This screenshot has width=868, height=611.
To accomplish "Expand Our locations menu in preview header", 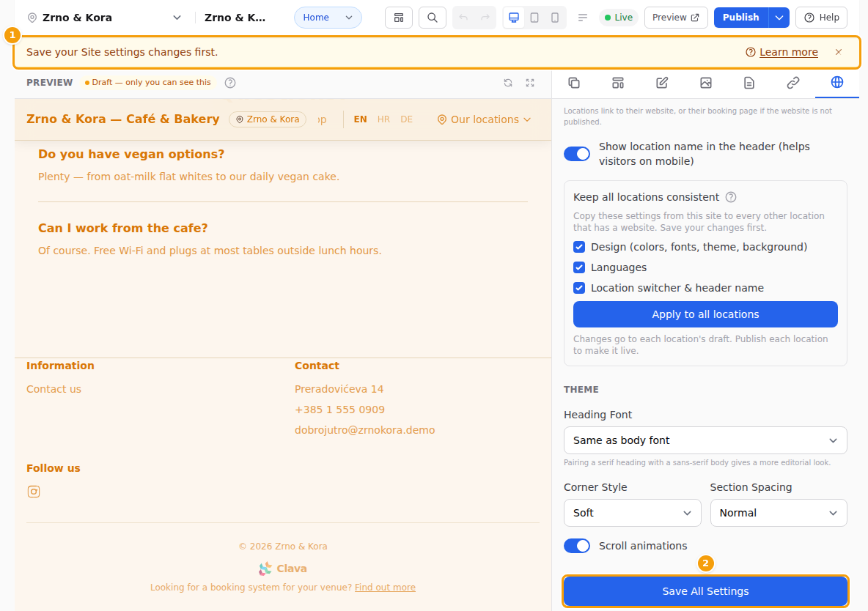I will coord(484,119).
